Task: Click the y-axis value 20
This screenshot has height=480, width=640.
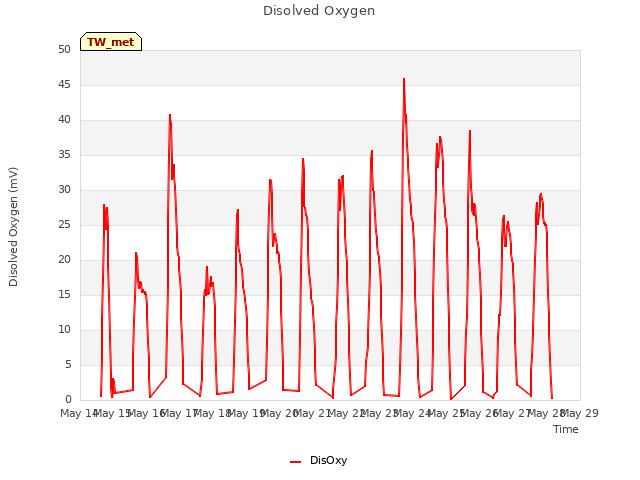Action: pyautogui.click(x=64, y=260)
